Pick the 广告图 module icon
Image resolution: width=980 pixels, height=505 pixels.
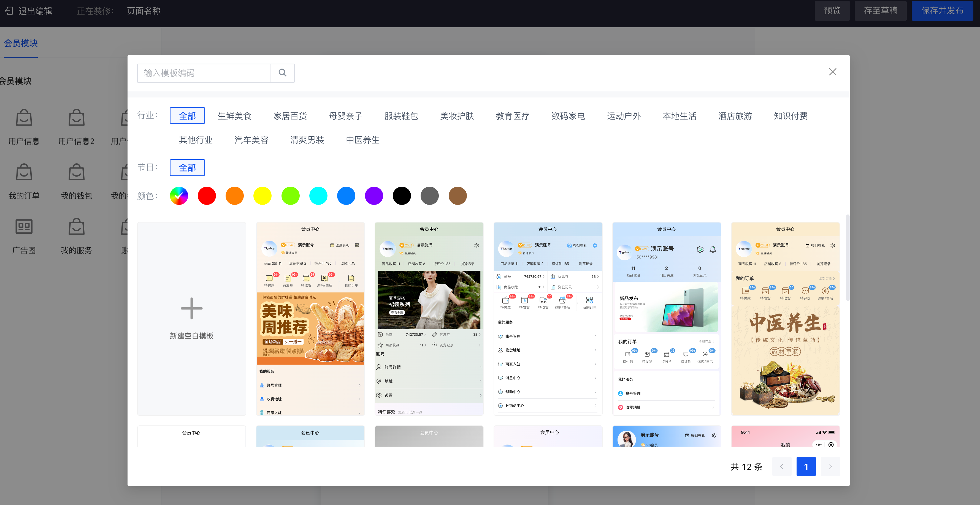point(24,227)
